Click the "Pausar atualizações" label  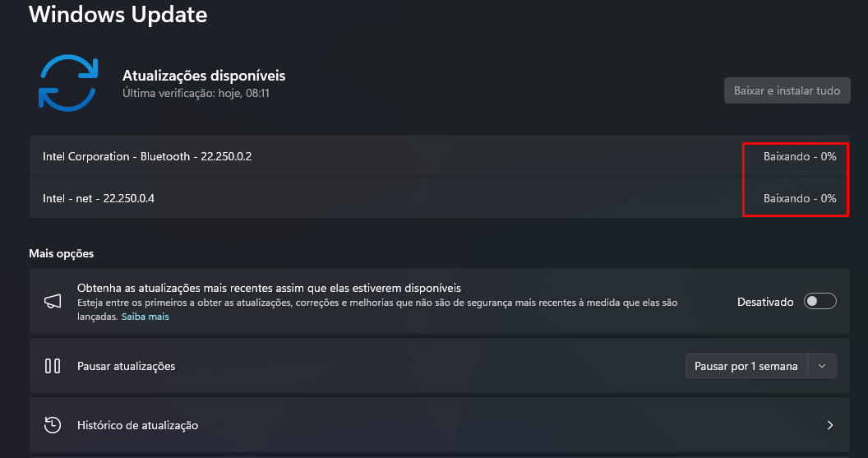click(126, 366)
